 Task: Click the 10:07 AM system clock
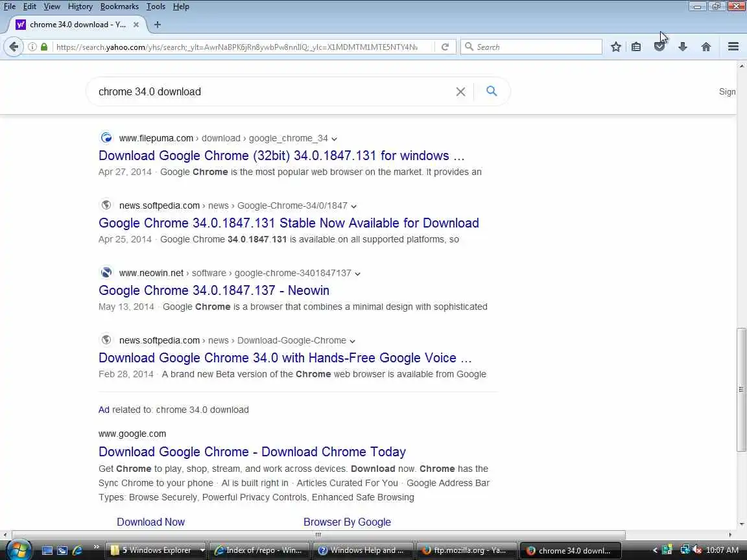(x=722, y=550)
